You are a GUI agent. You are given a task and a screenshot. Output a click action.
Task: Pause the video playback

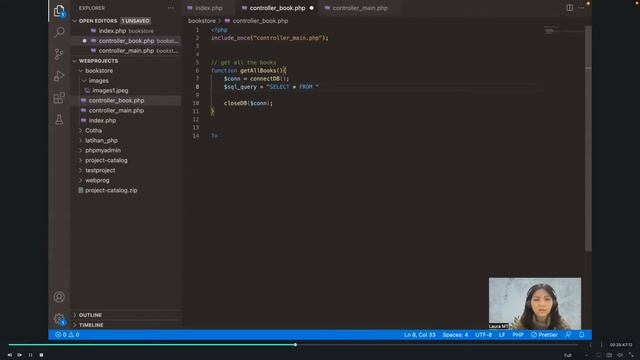click(31, 355)
